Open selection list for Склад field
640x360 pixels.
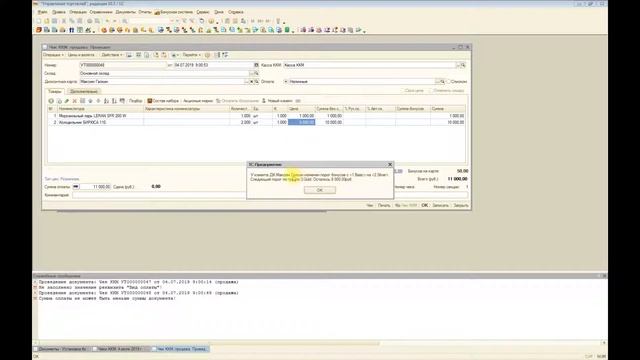251,73
